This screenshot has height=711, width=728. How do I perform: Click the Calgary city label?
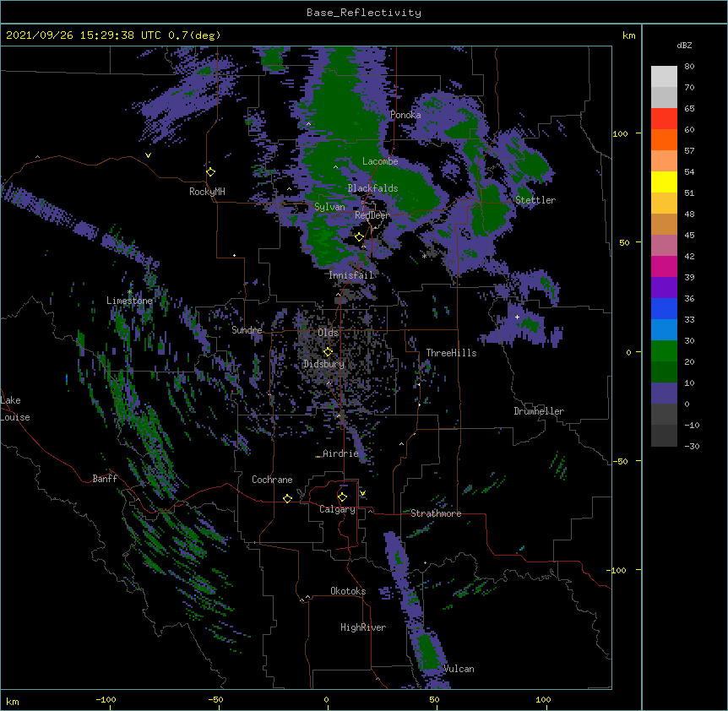pos(337,509)
